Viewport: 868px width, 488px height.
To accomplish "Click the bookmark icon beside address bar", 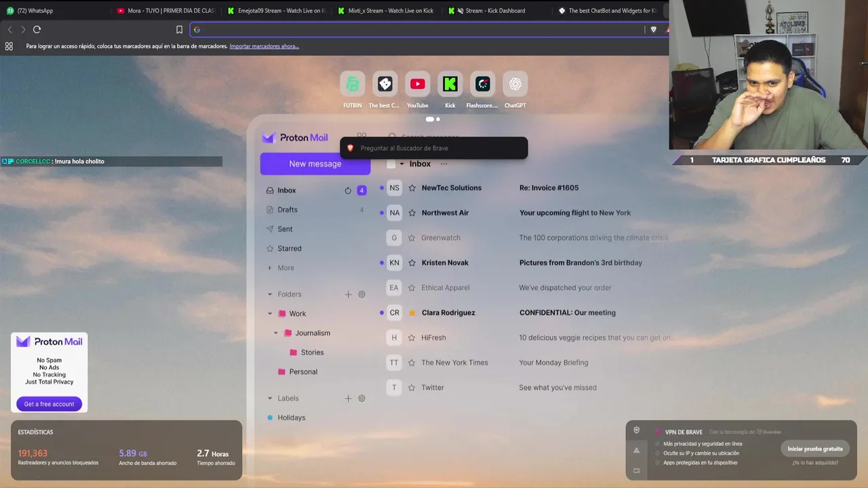I will click(179, 29).
